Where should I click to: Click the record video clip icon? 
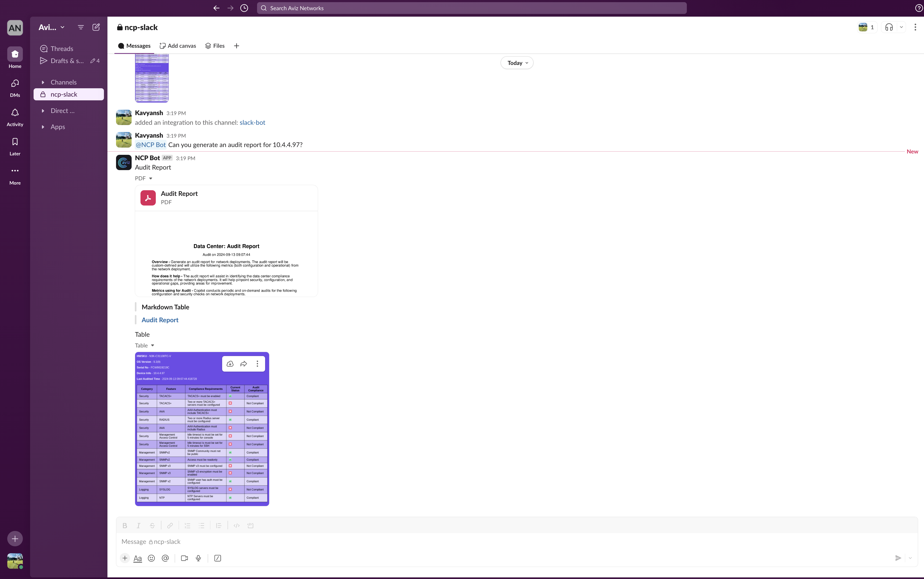(184, 558)
